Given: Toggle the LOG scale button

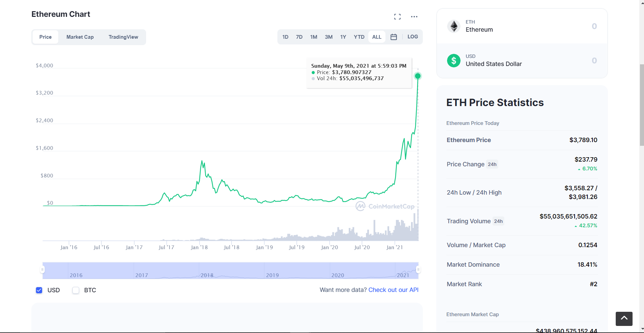Looking at the screenshot, I should [413, 37].
